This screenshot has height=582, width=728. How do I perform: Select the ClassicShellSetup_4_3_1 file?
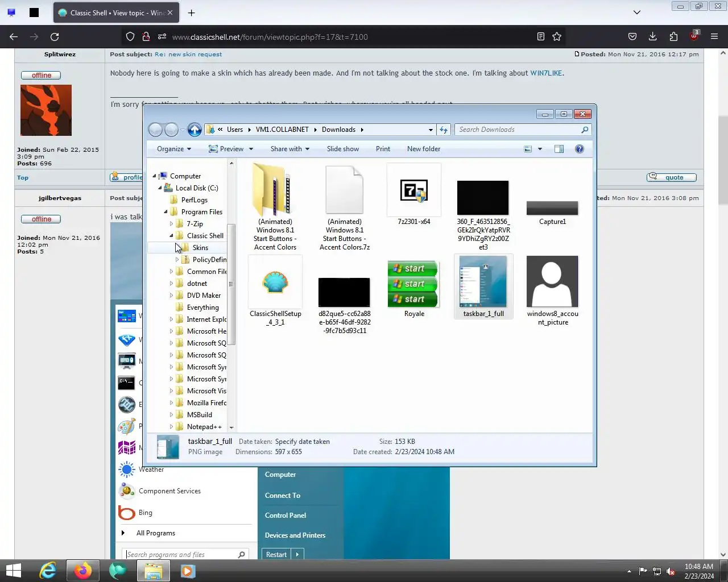[x=275, y=292]
